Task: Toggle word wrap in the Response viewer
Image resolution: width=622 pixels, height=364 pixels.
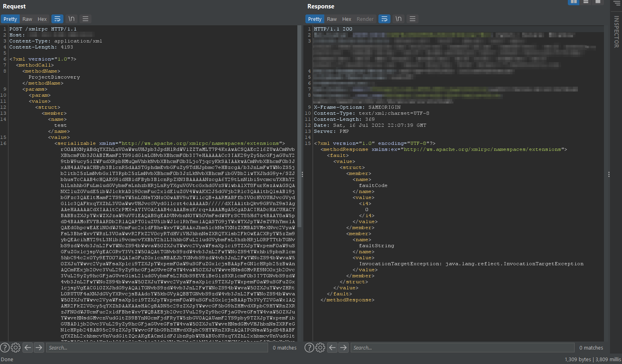Action: point(384,19)
